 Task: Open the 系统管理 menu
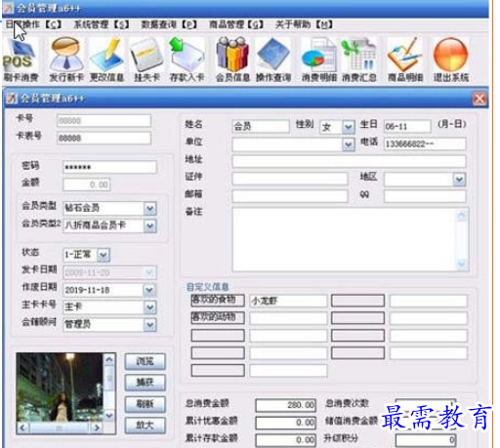[102, 24]
